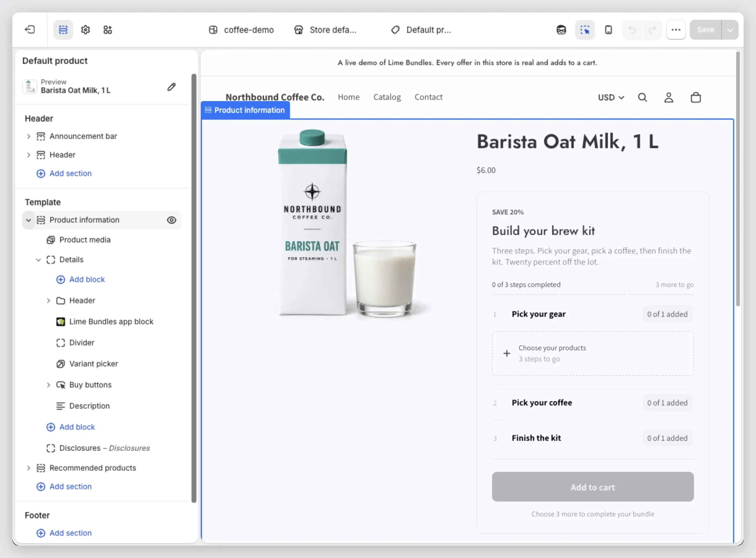Click Add section in Footer group
Viewport: 756px width, 558px height.
point(64,533)
